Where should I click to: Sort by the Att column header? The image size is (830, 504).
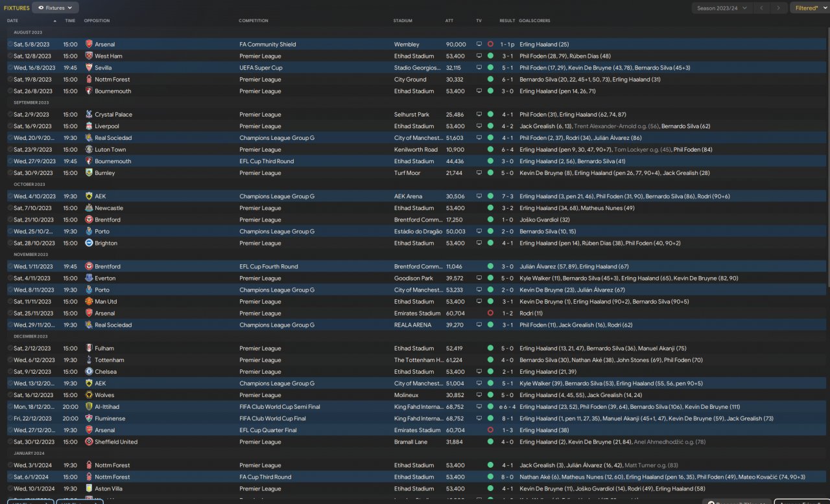[x=449, y=21]
